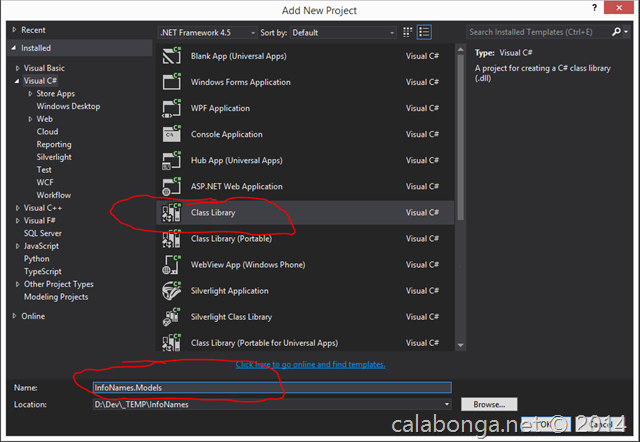
Task: Open the Location path dropdown arrow
Action: coord(447,404)
